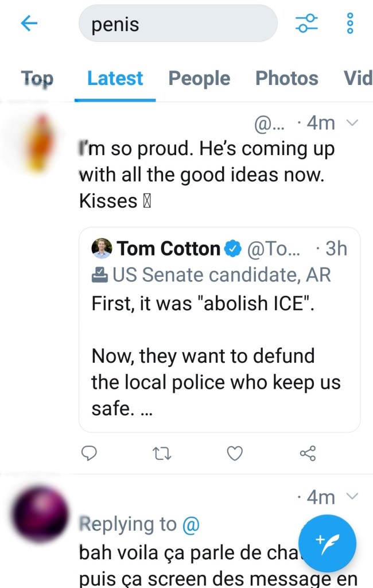This screenshot has width=373, height=588.
Task: Switch to the Top tab
Action: pyautogui.click(x=37, y=79)
